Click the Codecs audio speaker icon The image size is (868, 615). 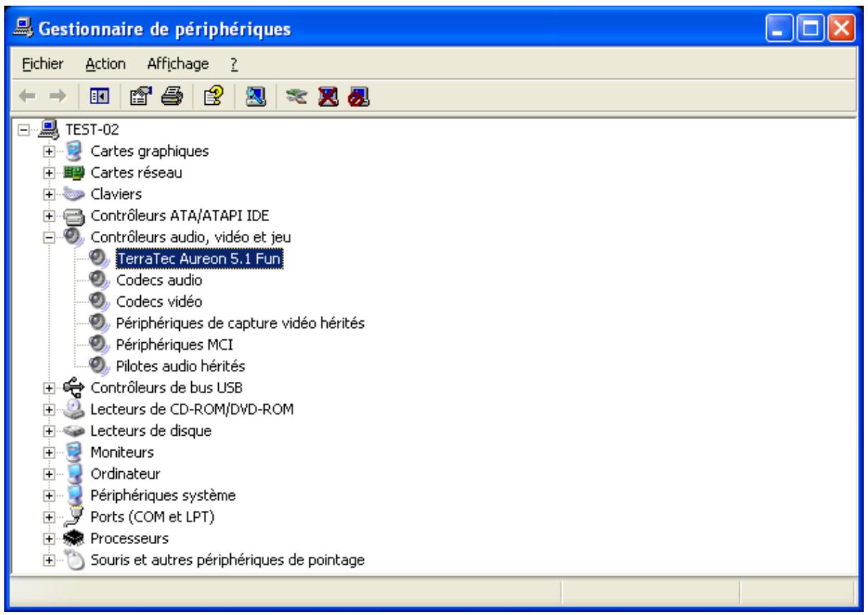[101, 281]
